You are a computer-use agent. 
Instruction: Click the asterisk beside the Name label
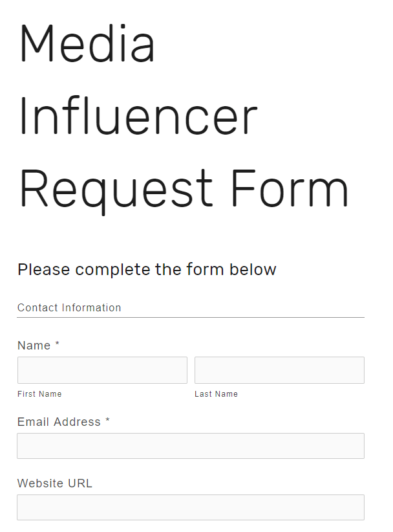click(58, 345)
